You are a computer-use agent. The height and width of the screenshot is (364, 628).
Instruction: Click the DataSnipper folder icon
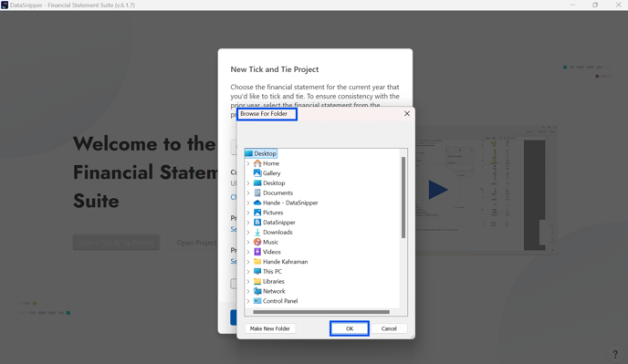coord(257,223)
